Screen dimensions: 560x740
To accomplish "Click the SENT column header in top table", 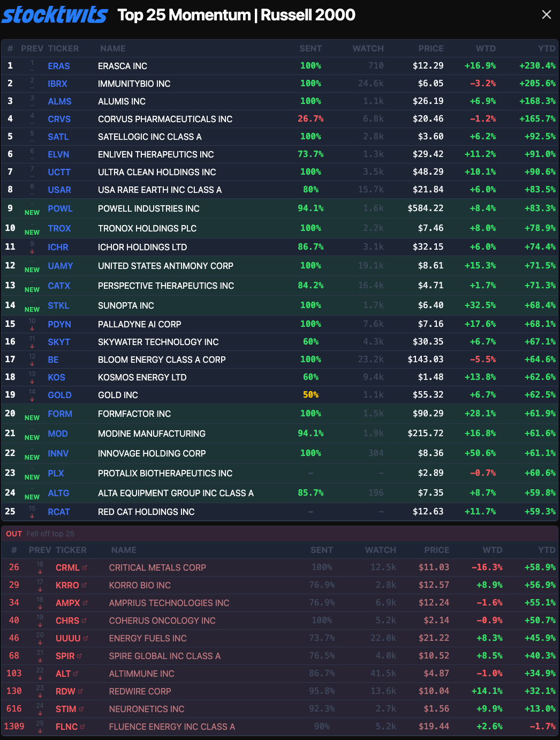I will tap(311, 48).
